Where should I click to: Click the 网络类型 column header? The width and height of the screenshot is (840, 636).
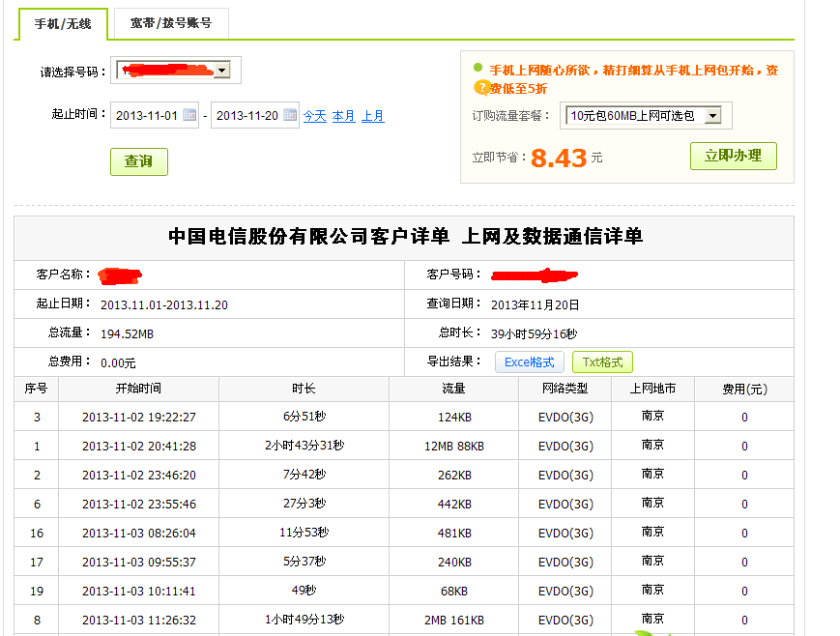tap(565, 389)
